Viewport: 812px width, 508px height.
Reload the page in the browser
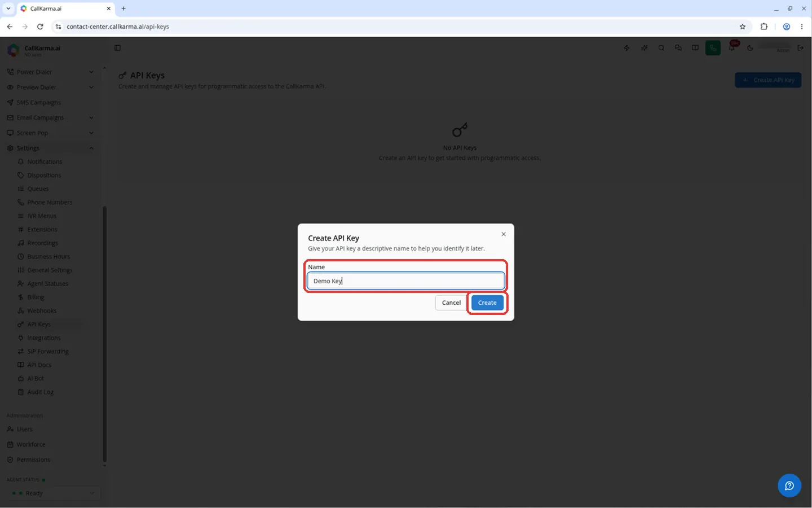click(40, 27)
